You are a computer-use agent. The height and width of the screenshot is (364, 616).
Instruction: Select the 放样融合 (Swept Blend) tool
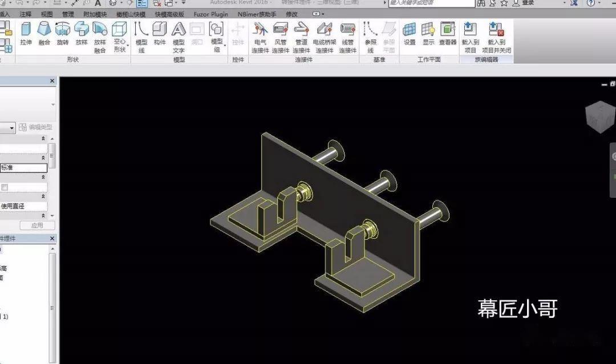(x=100, y=38)
